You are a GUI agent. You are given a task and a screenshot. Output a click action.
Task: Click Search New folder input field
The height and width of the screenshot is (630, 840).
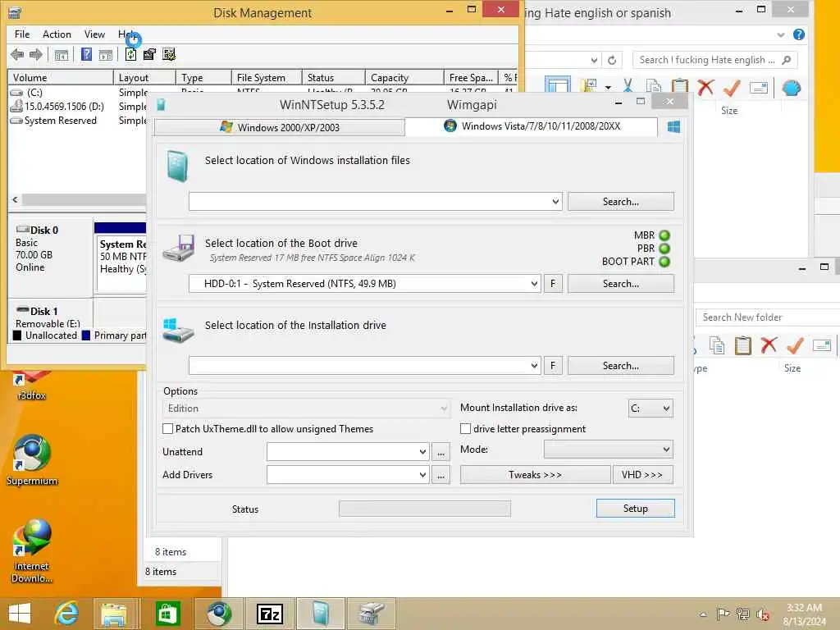coord(768,317)
